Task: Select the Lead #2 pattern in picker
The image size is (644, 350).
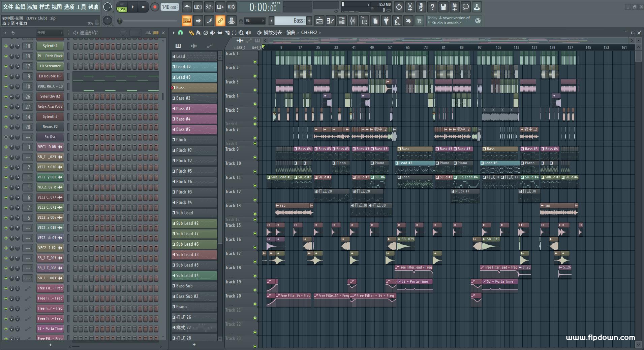Action: pos(194,67)
